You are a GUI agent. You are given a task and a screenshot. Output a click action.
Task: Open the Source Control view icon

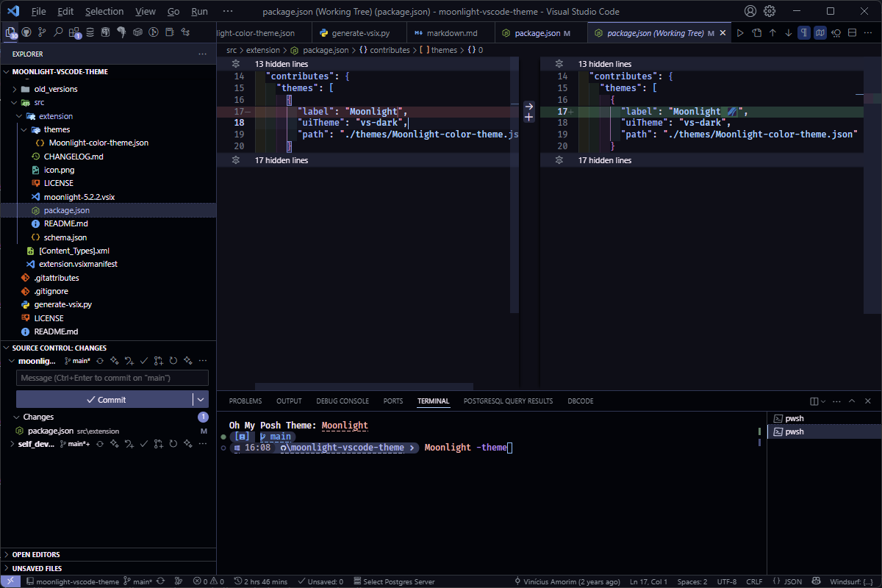click(42, 32)
